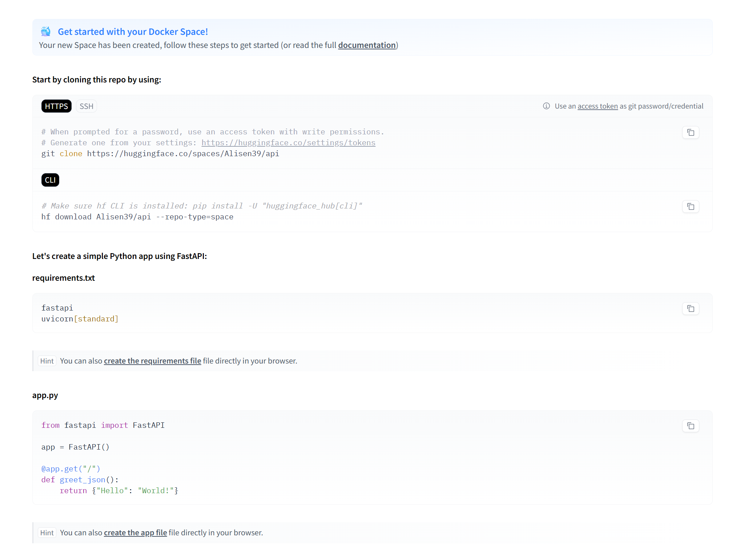
Task: Open the access token link
Action: pos(597,106)
